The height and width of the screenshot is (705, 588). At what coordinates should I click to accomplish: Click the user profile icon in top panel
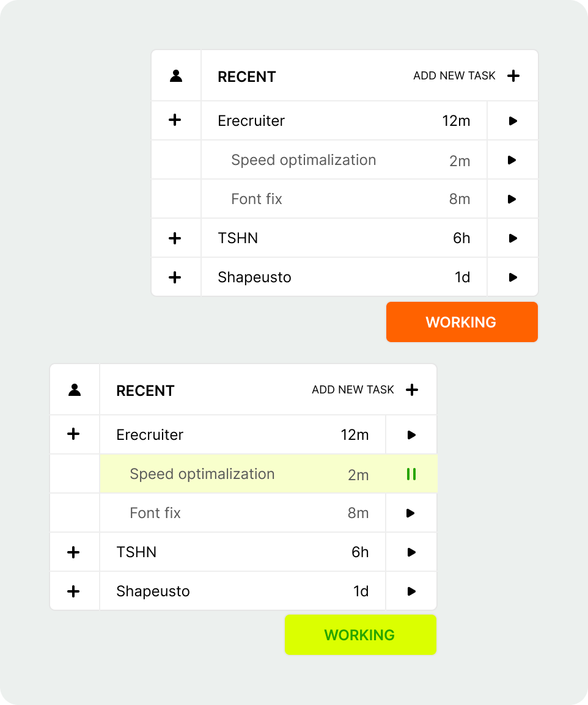click(176, 76)
